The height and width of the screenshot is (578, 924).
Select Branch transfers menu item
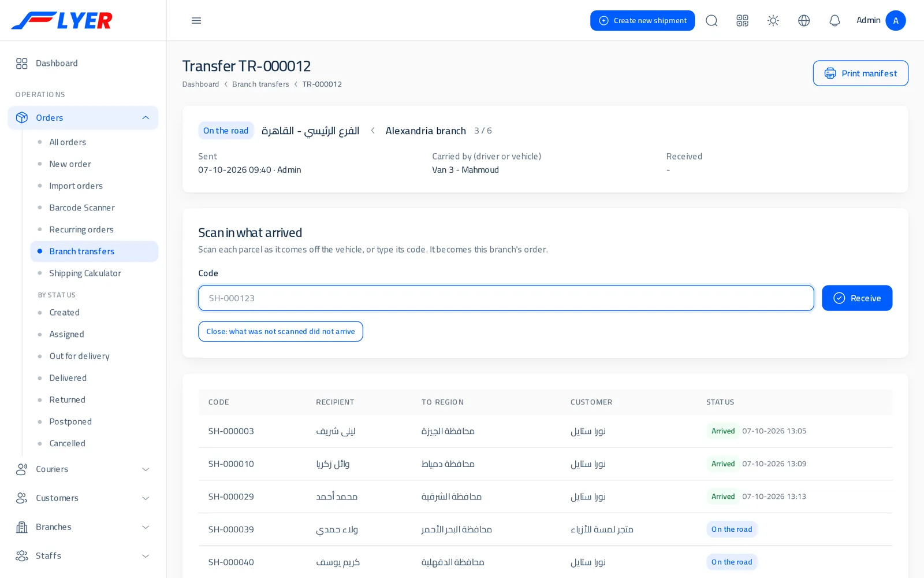point(94,251)
